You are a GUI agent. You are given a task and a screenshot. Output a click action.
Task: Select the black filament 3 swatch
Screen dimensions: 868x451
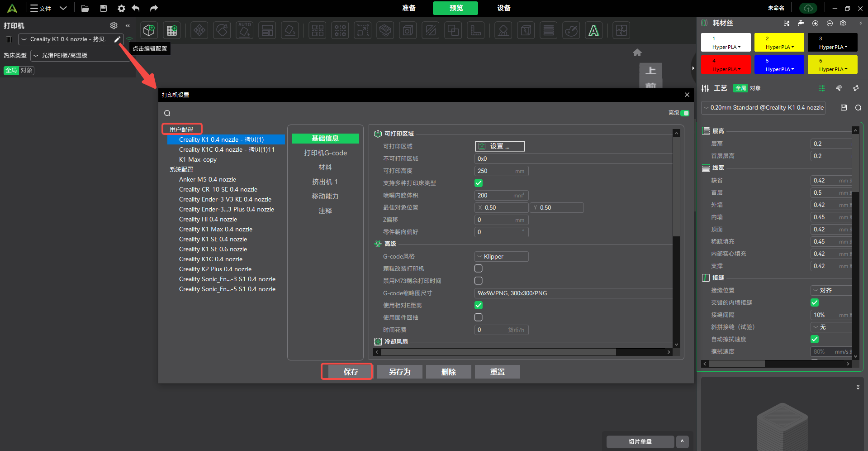pyautogui.click(x=833, y=42)
